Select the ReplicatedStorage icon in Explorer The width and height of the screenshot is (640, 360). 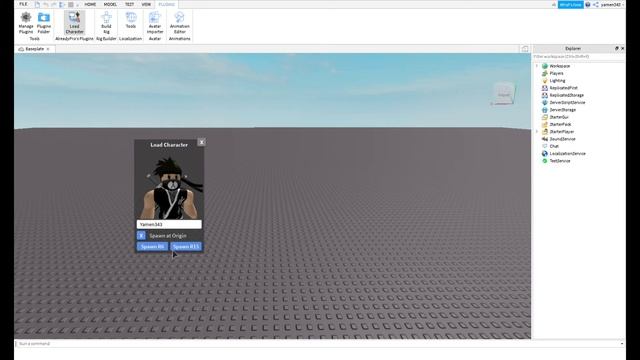click(x=544, y=95)
